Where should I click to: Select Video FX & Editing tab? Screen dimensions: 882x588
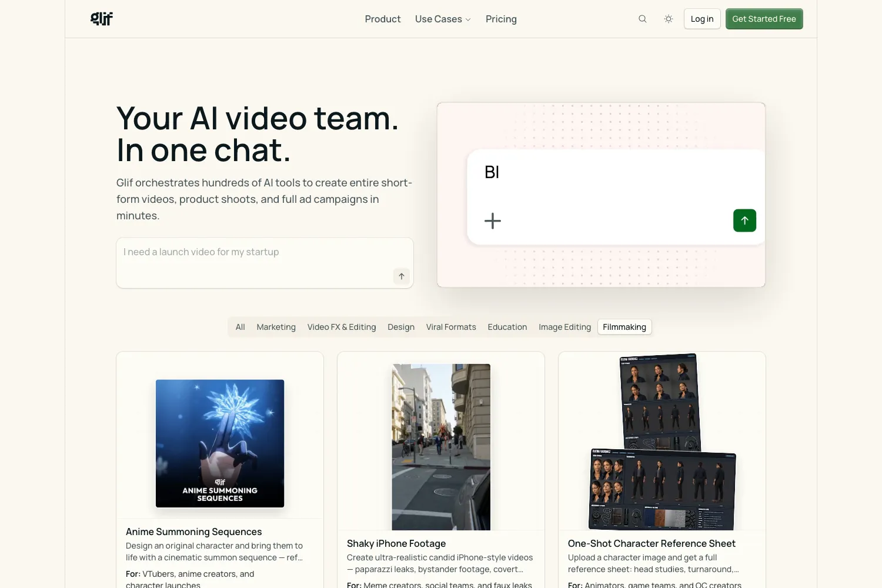pos(342,327)
